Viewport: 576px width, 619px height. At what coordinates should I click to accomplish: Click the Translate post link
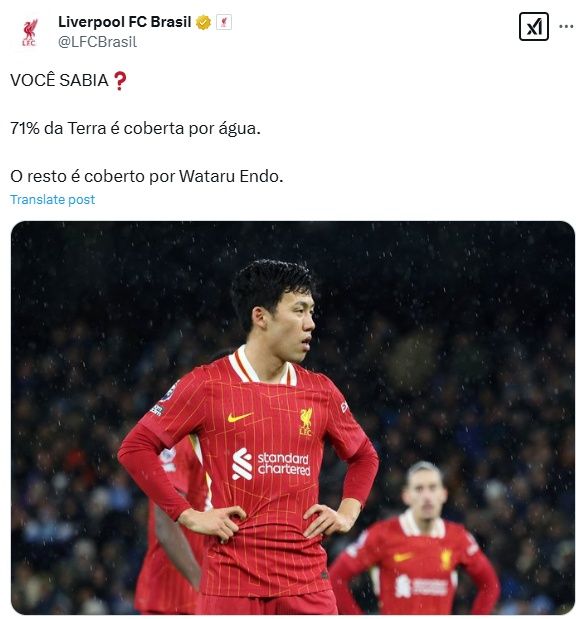point(53,199)
